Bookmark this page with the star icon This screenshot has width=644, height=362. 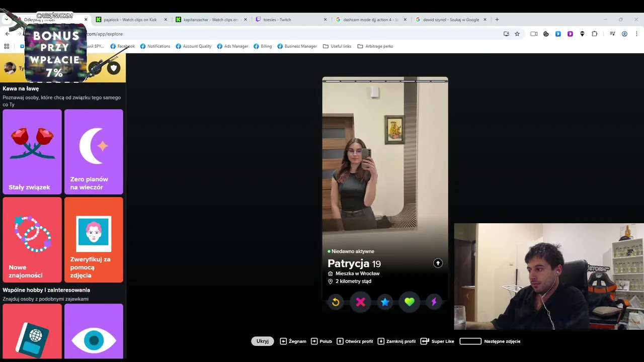tap(517, 34)
